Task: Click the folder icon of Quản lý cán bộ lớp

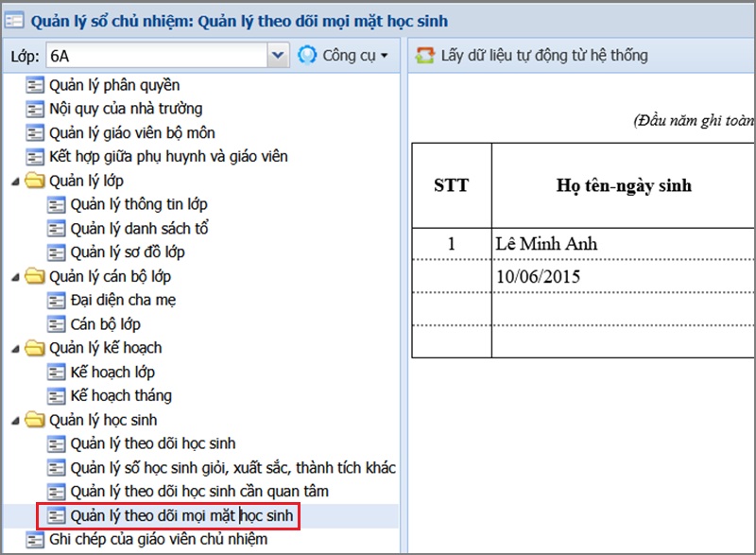Action: (35, 276)
